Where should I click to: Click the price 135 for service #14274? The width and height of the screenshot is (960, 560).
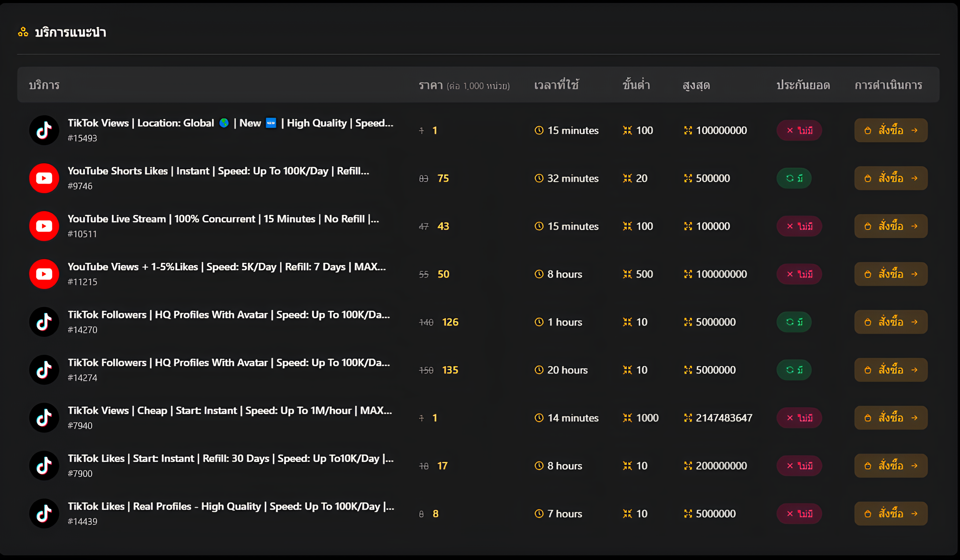450,370
